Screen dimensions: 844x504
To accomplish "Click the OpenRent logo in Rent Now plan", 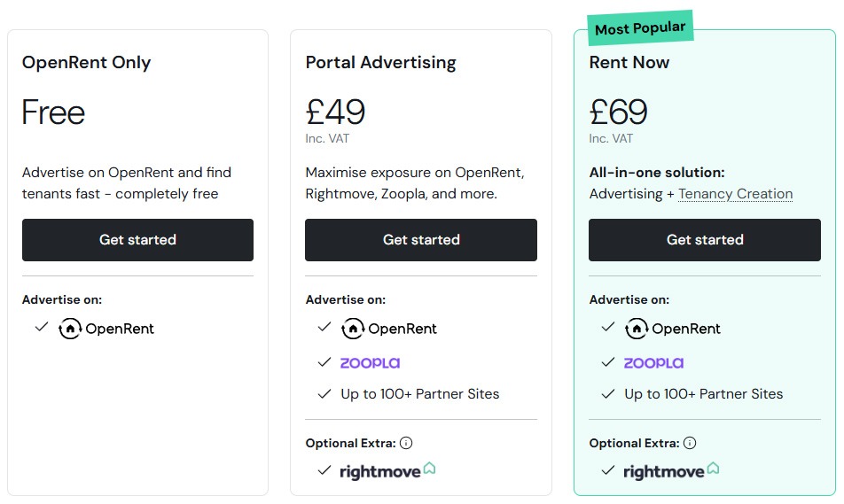I will tap(673, 329).
